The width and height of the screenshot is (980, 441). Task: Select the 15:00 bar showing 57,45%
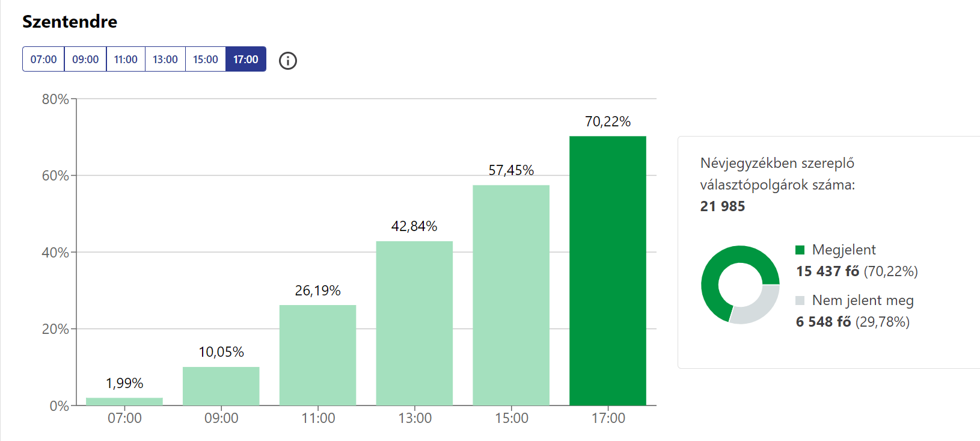pos(511,295)
